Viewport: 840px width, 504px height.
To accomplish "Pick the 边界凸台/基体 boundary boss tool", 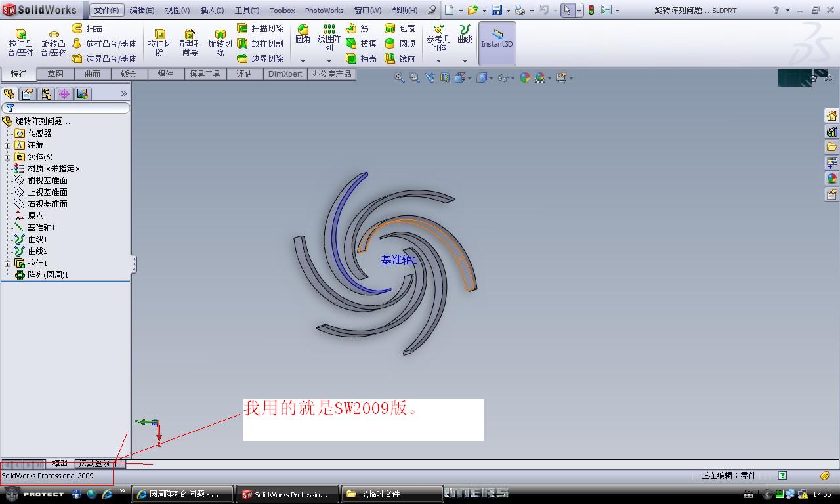I will (104, 58).
